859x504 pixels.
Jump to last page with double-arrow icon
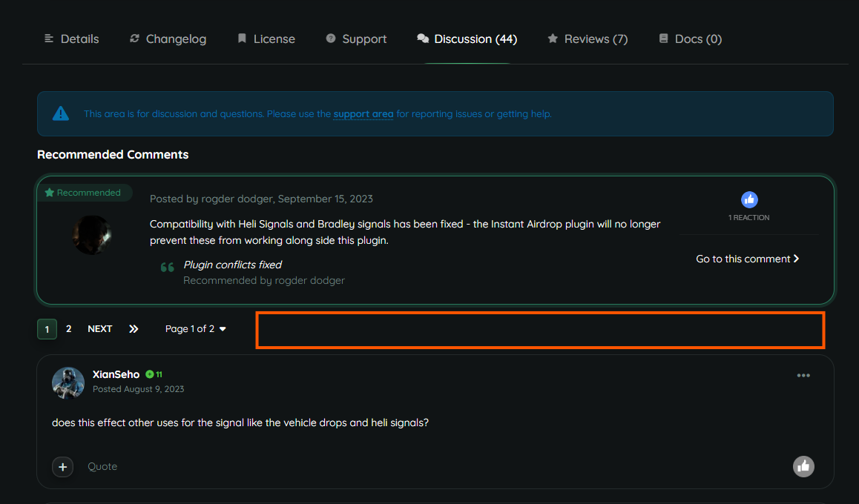tap(134, 329)
